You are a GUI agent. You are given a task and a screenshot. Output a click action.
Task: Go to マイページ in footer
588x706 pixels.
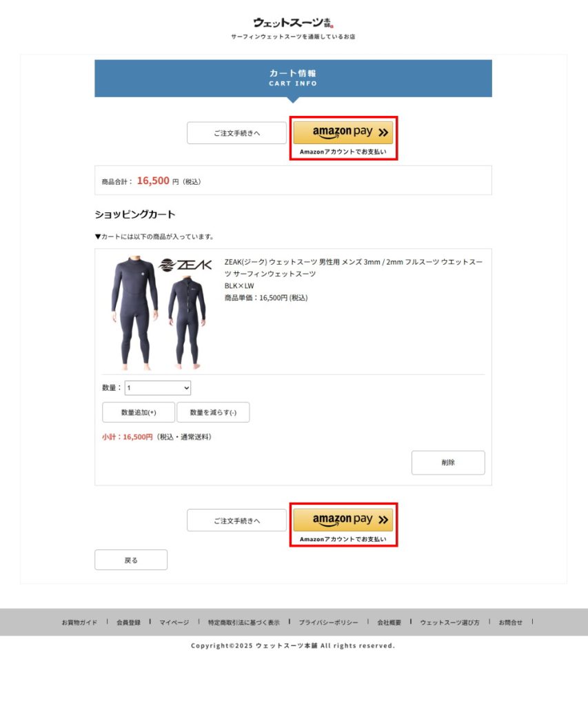[174, 623]
